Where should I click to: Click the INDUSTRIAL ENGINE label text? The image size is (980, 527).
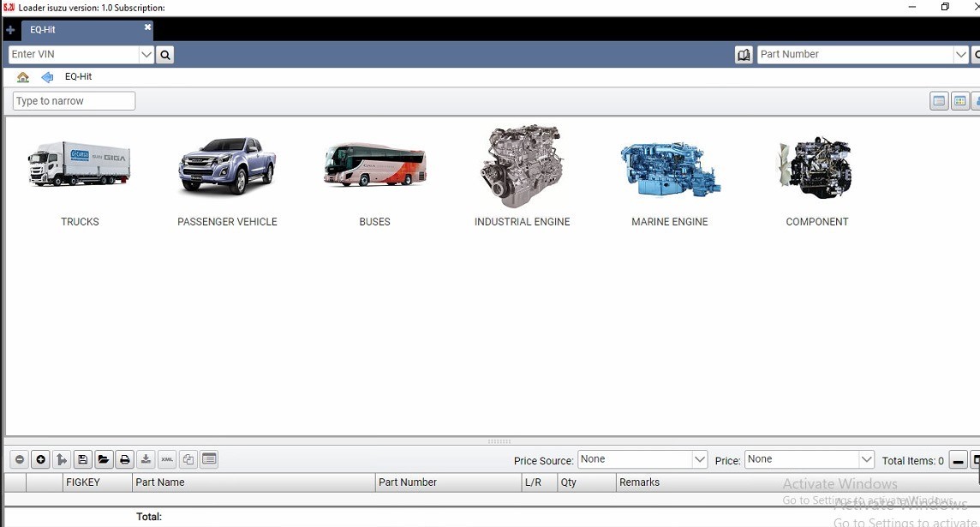coord(522,222)
